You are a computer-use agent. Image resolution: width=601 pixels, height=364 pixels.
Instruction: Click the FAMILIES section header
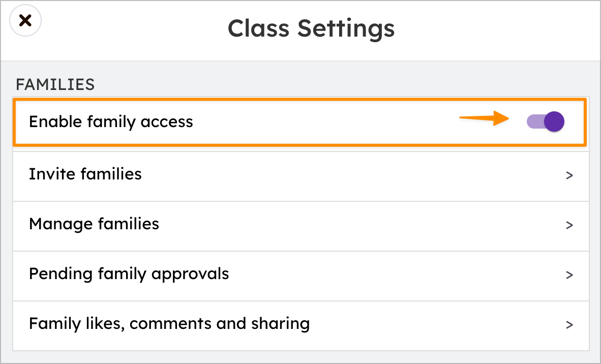click(55, 84)
